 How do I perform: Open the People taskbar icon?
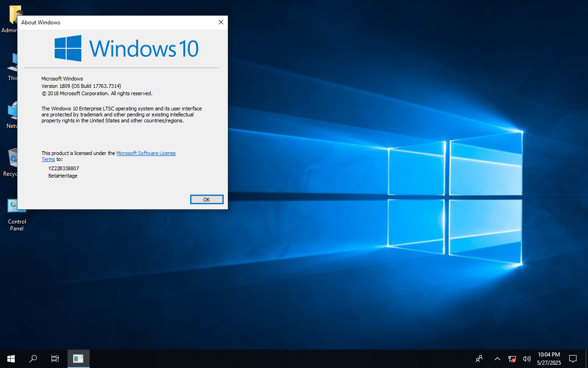pyautogui.click(x=479, y=359)
